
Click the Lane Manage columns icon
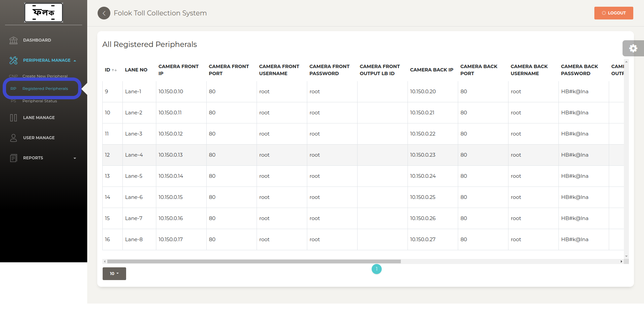tap(13, 118)
